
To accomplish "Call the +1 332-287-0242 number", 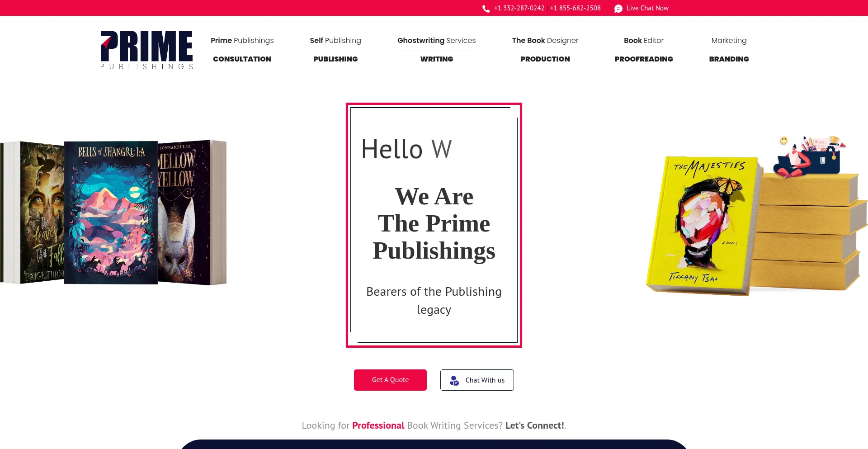I will point(519,8).
